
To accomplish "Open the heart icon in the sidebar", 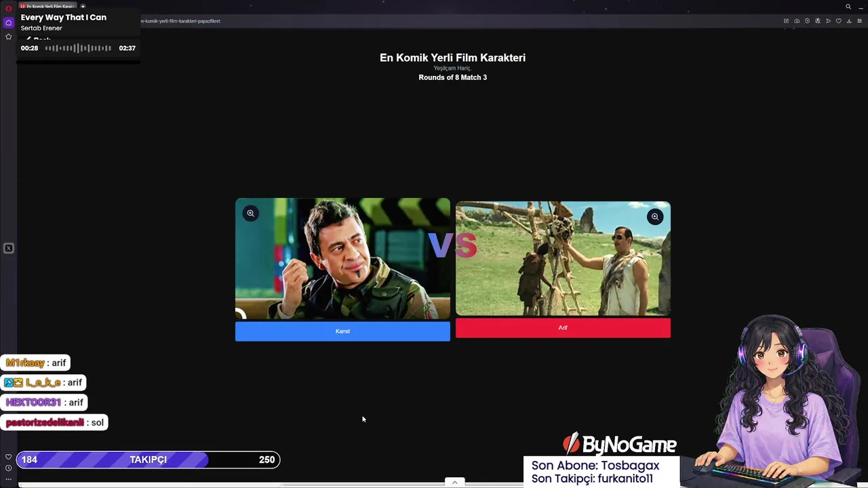I will [8, 457].
